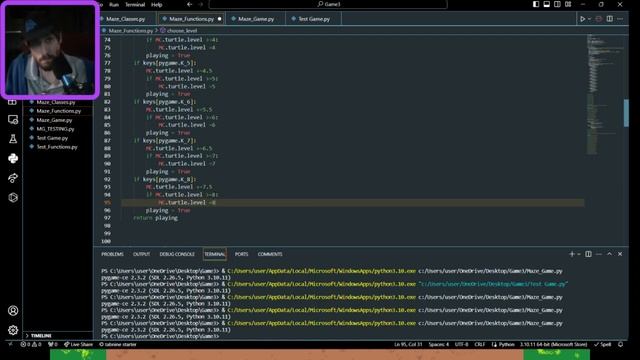Open MG_TESTING.py in Explorer

tap(55, 129)
